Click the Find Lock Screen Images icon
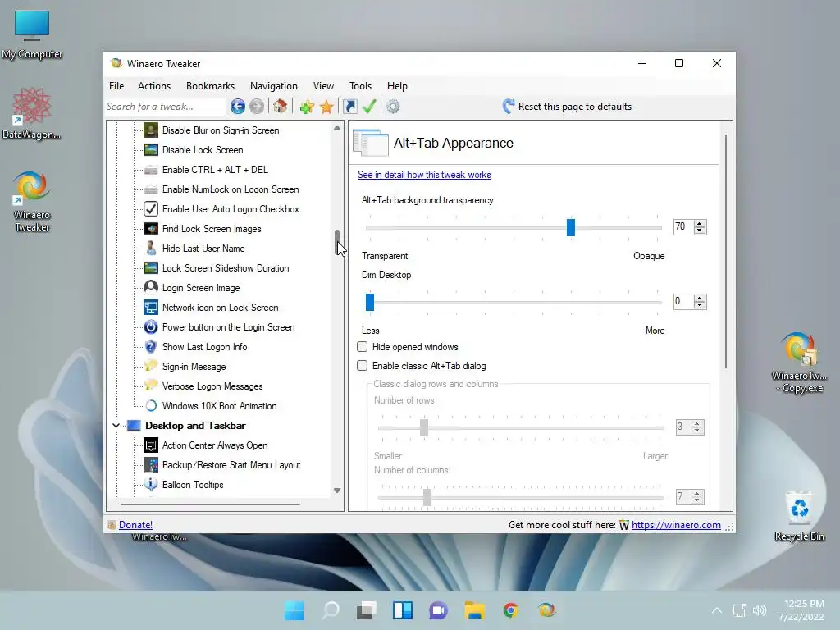Viewport: 840px width, 630px height. [151, 229]
